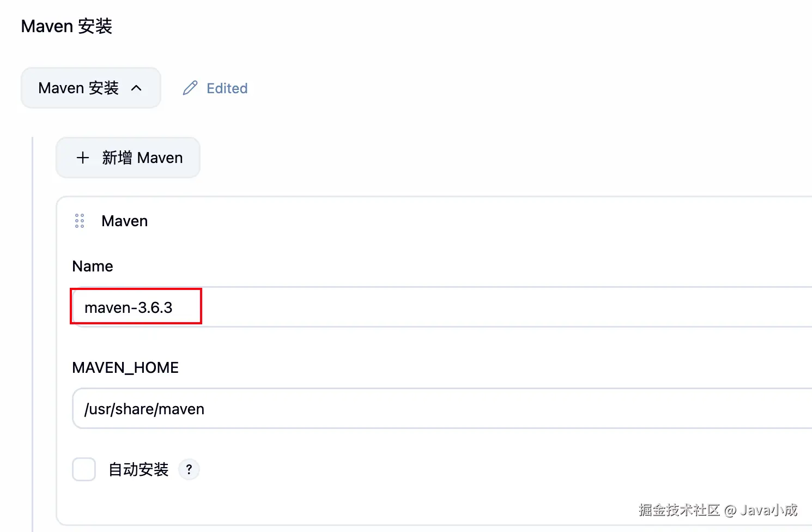Select the Maven 安装 section header
This screenshot has height=532, width=812.
pos(90,88)
